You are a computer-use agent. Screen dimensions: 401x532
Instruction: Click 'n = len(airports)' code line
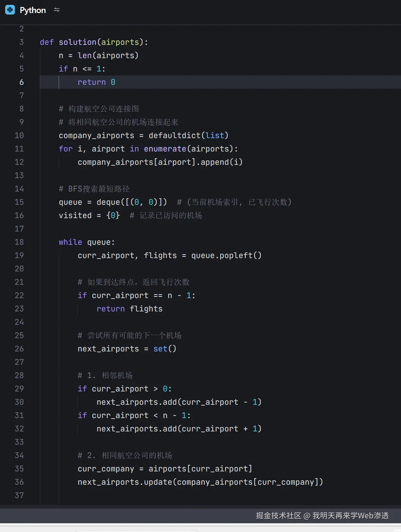pyautogui.click(x=99, y=55)
